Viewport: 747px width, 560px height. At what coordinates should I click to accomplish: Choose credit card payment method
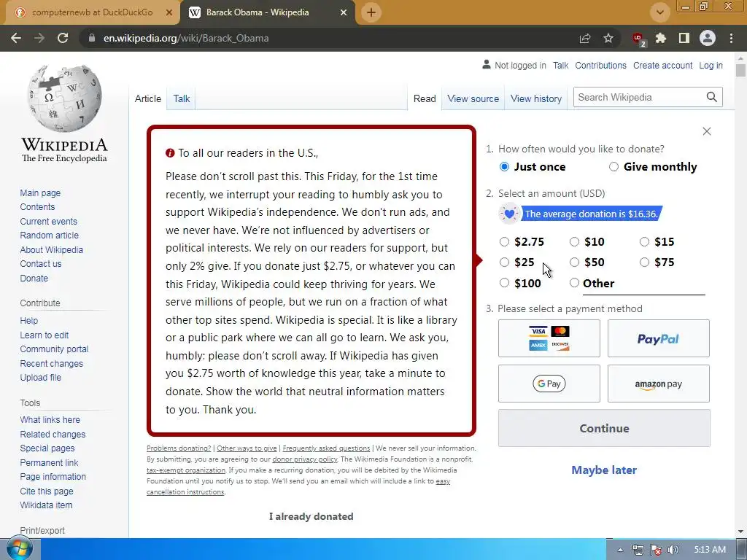pos(549,338)
